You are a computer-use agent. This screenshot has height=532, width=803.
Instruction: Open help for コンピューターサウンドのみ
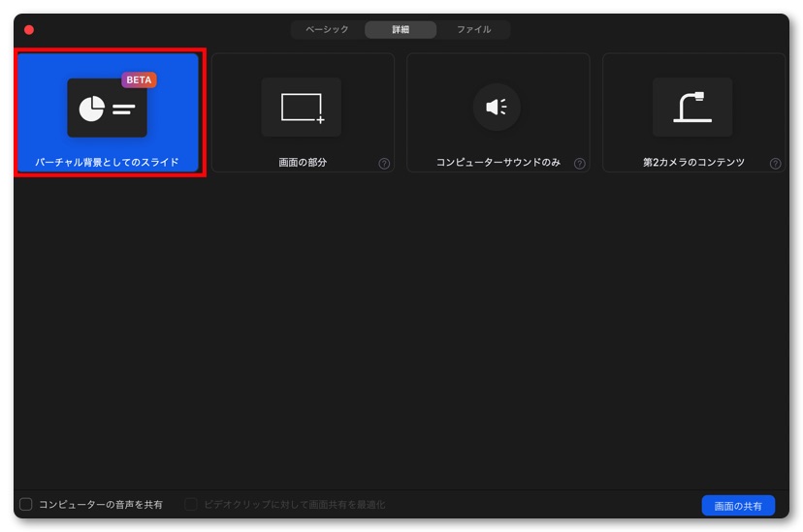(580, 164)
